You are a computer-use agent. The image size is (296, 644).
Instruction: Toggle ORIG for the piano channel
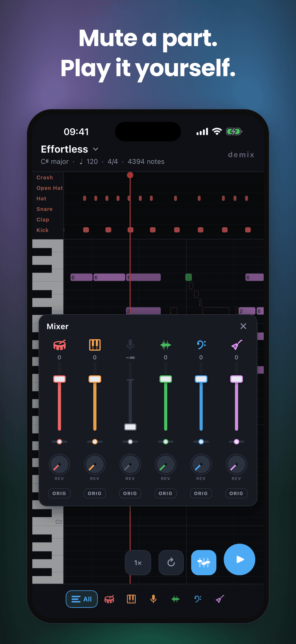point(95,493)
